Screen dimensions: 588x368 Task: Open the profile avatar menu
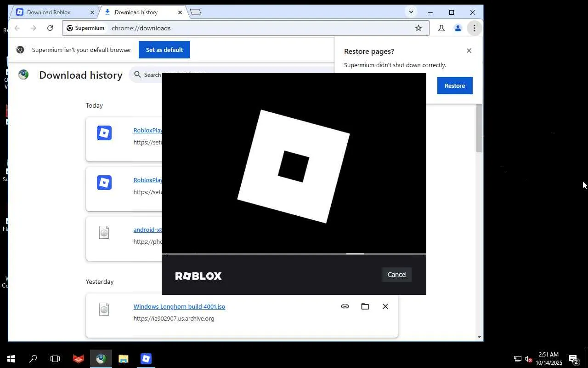pos(458,28)
